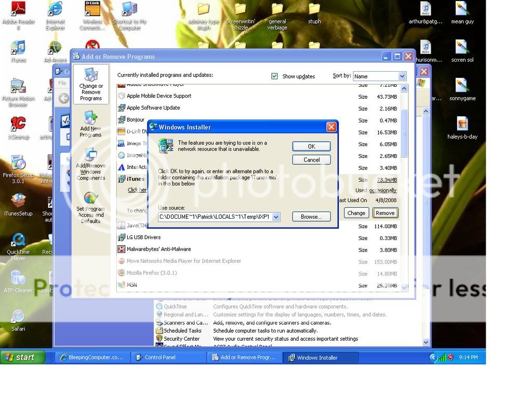
Task: Click the system tray expand arrow
Action: point(433,357)
